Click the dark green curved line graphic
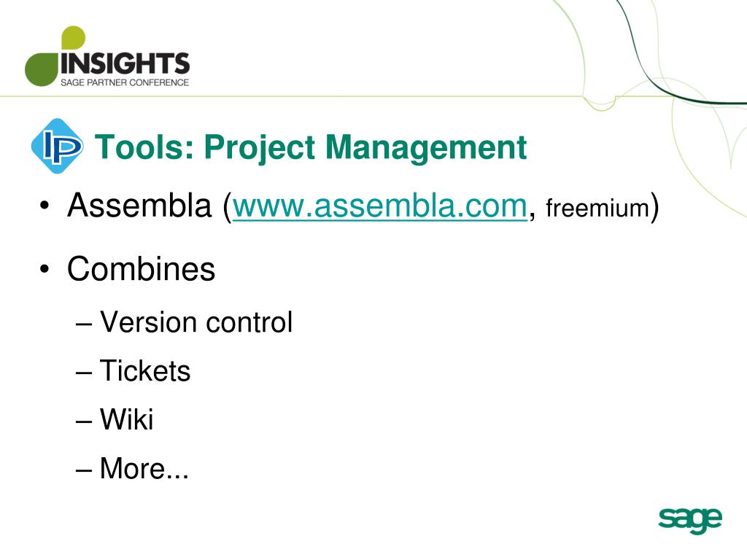The width and height of the screenshot is (747, 560). pyautogui.click(x=676, y=57)
